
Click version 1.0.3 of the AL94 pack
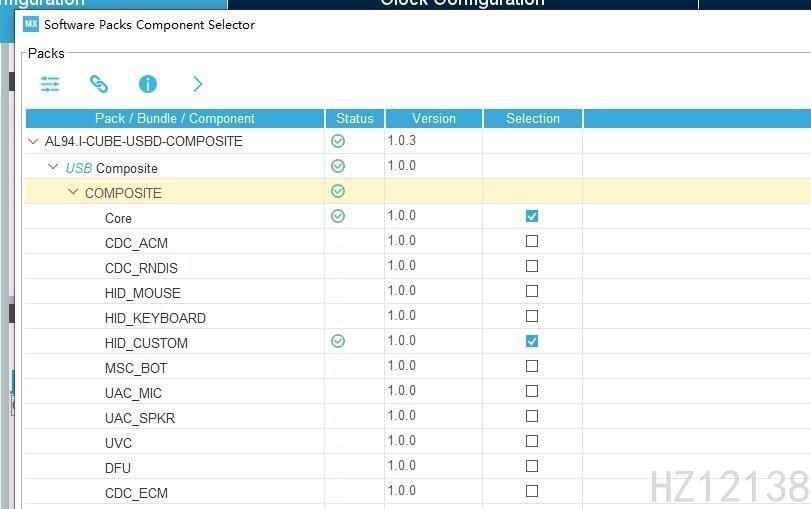402,140
